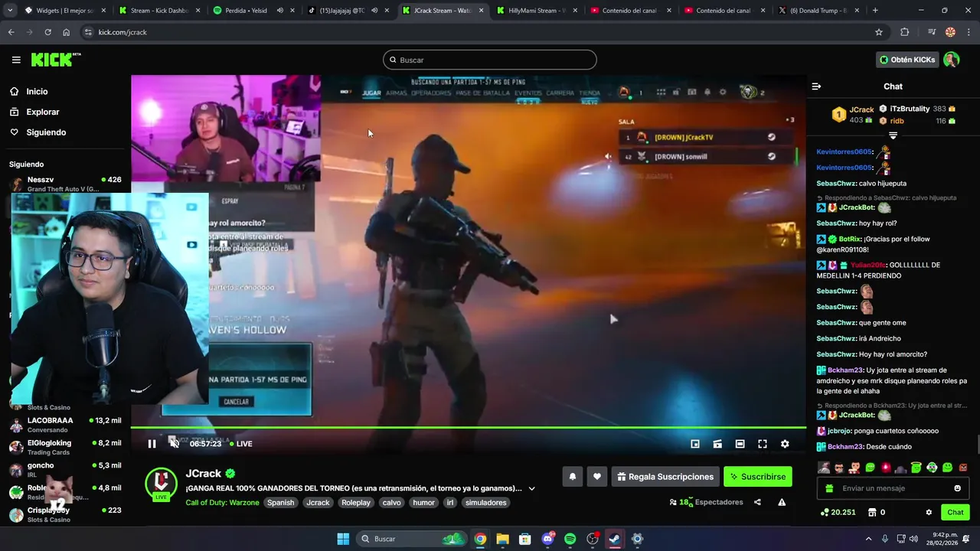Enter fullscreen on the video player
This screenshot has width=980, height=551.
(x=763, y=444)
